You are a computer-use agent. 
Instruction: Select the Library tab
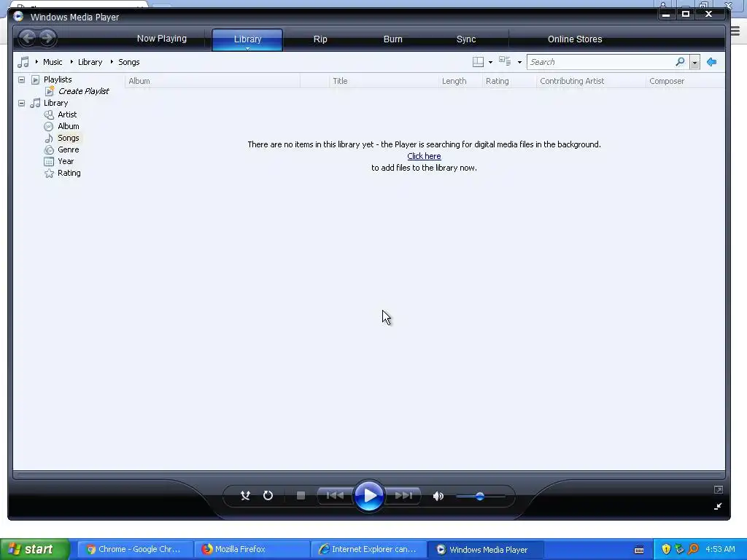tap(247, 39)
